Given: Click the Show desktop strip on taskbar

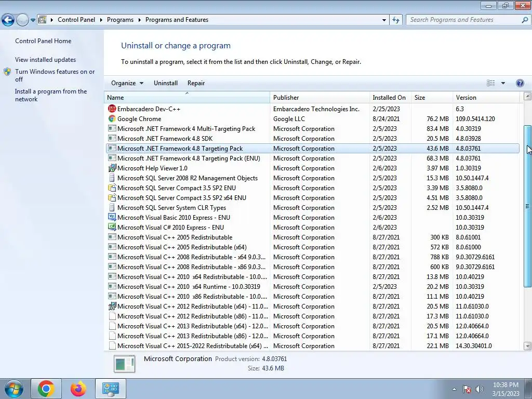Looking at the screenshot, I should (528, 389).
